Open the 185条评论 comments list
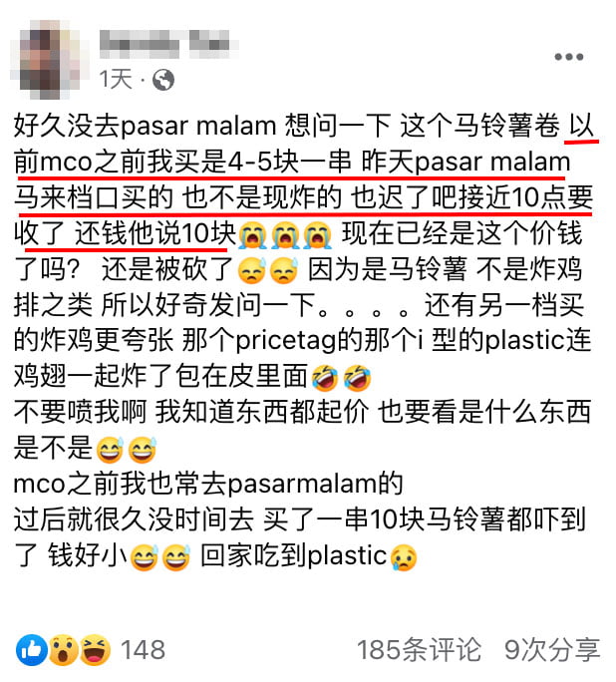Viewport: 616px width, 682px height. [x=419, y=650]
